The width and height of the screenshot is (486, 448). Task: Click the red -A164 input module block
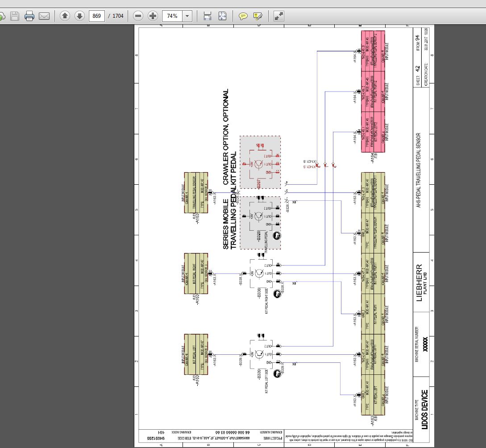click(373, 91)
